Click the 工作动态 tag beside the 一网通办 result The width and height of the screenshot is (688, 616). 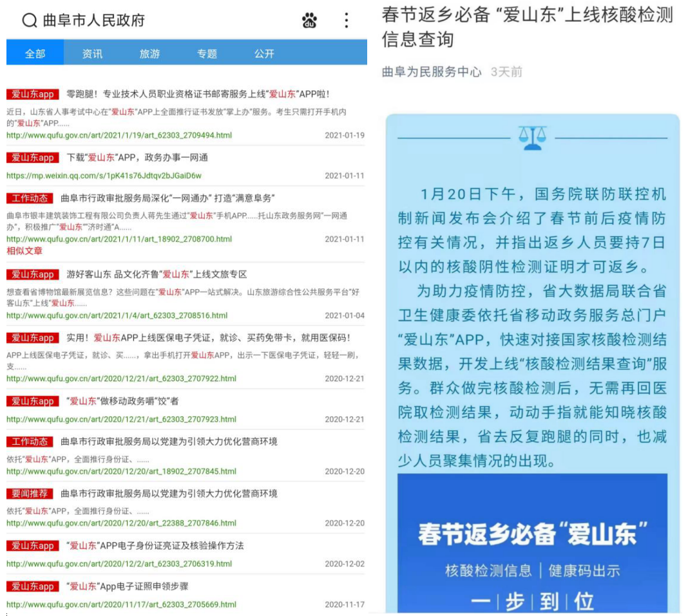30,198
